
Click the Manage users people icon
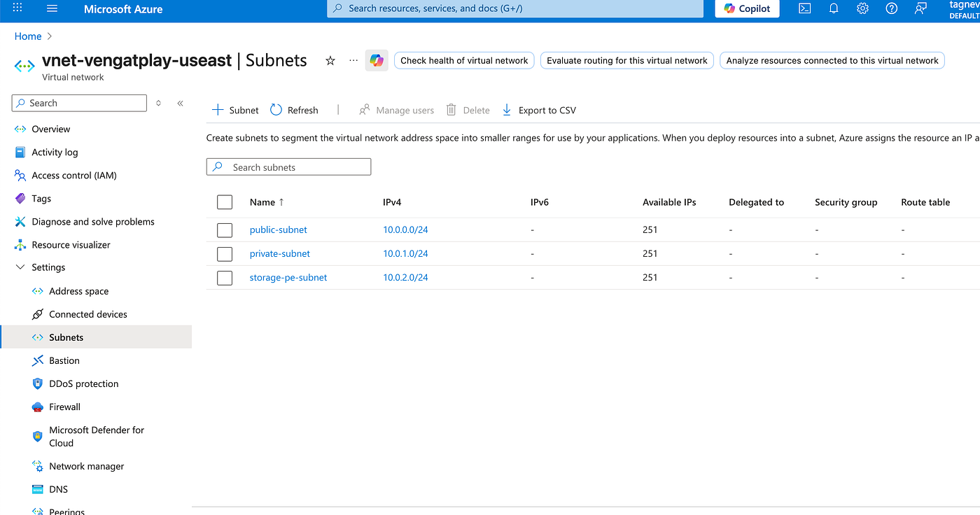[364, 110]
